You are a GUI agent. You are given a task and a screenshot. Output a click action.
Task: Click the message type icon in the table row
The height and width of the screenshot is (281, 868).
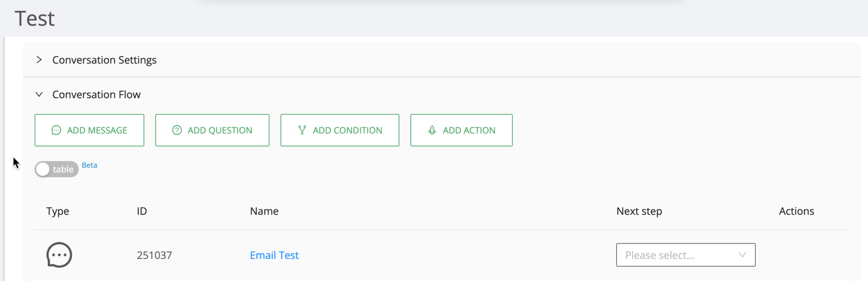tap(58, 254)
